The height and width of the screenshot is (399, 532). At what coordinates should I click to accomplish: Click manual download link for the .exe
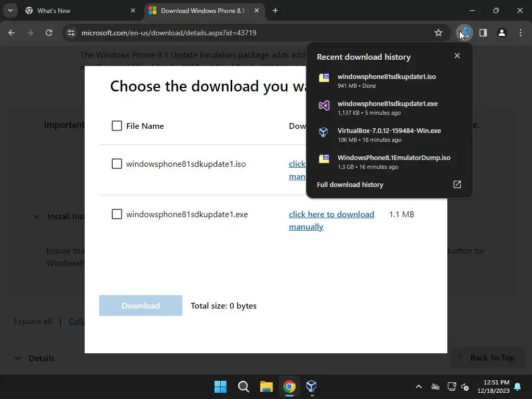[331, 220]
